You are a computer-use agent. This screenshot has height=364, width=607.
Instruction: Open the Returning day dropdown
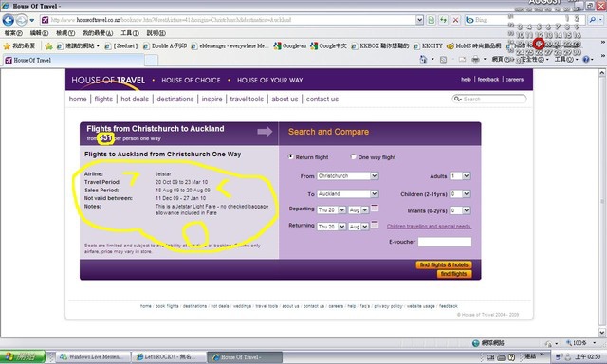pos(342,227)
